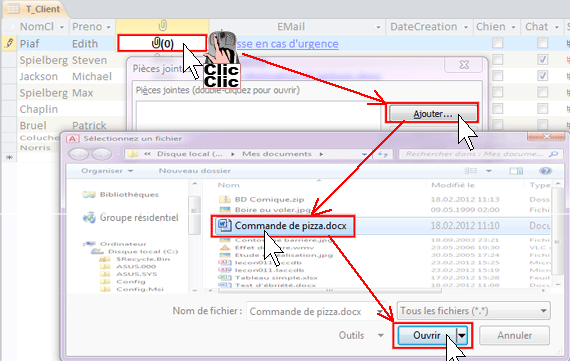Viewport: 570px width, 361px height.
Task: Uncheck the Chat checkbox for Spielberg Steven
Action: point(542,59)
